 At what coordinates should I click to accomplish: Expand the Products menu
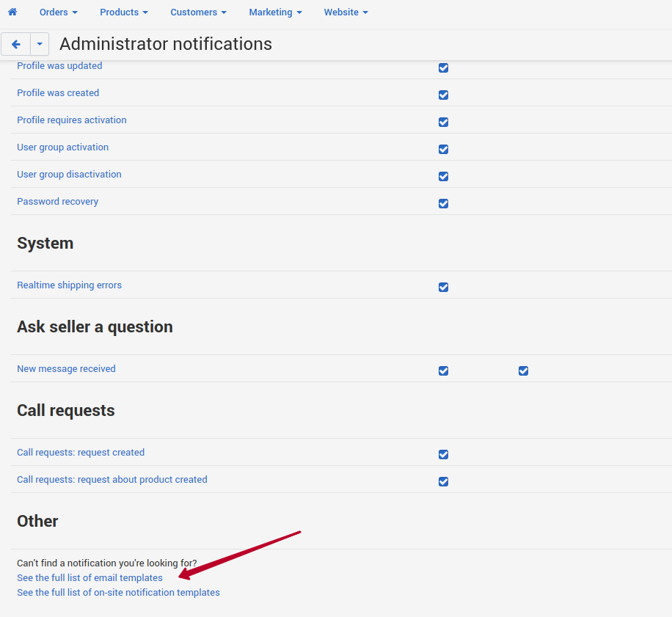click(x=124, y=12)
